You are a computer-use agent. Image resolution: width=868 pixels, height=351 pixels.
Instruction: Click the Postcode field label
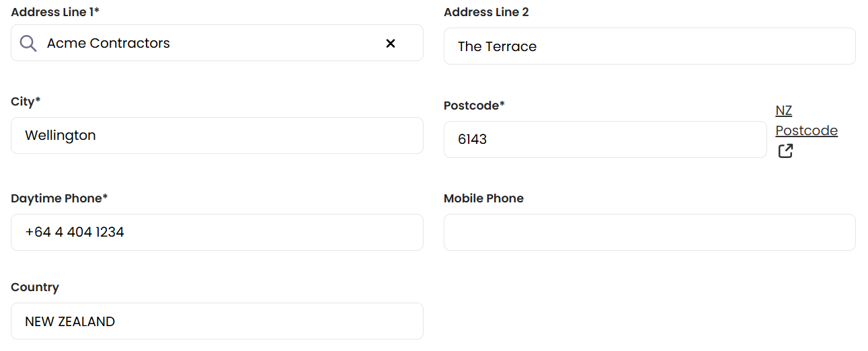coord(474,106)
